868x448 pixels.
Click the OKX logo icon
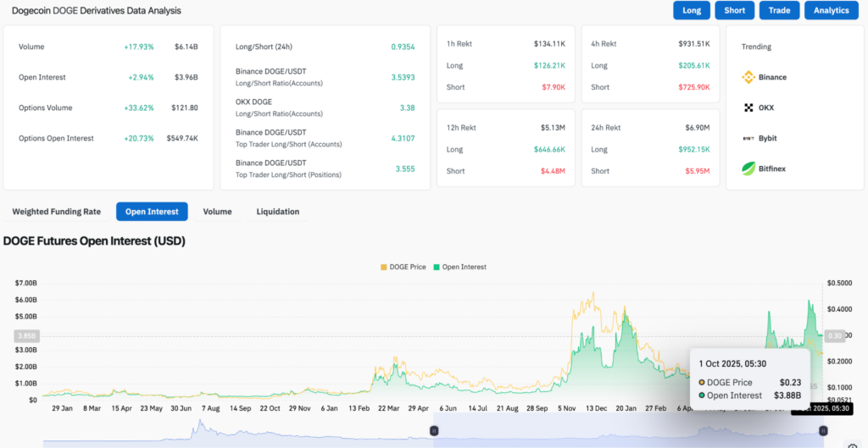click(748, 108)
